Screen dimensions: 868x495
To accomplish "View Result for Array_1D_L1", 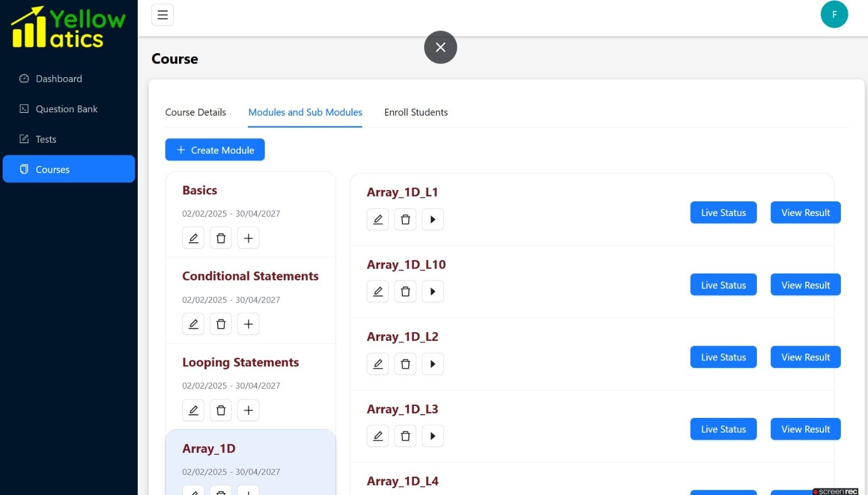I will 806,213.
